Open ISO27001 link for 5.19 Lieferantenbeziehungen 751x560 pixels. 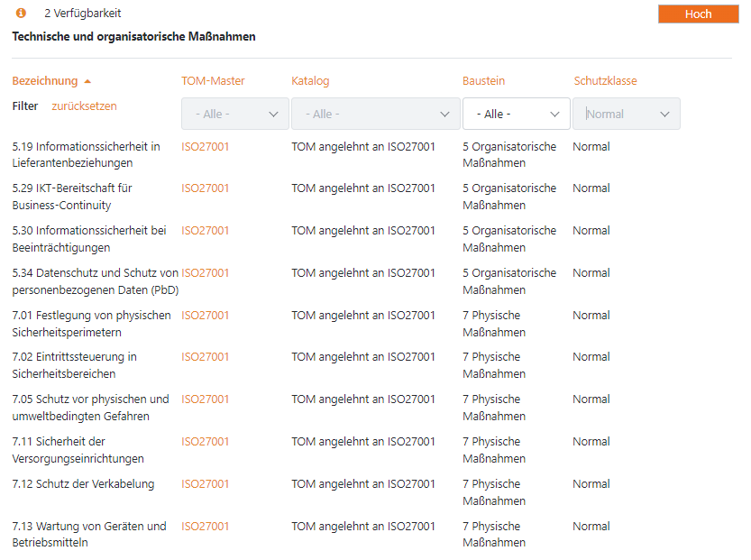click(x=206, y=147)
